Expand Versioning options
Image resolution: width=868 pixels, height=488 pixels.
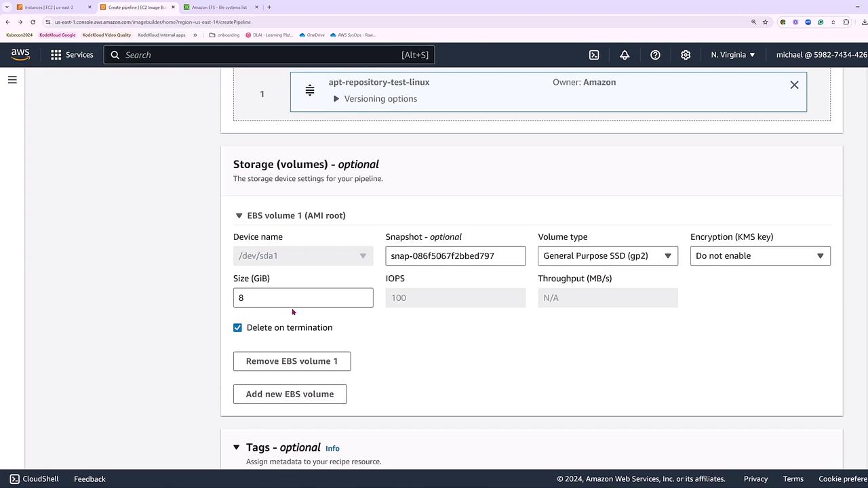[x=374, y=99]
